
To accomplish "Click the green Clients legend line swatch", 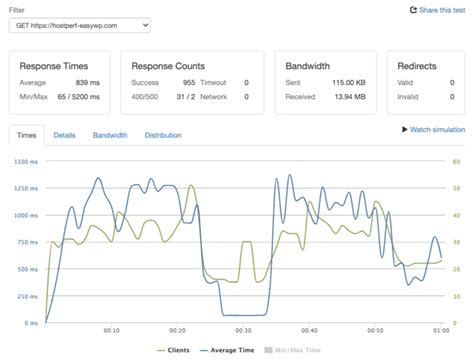I will 161,350.
